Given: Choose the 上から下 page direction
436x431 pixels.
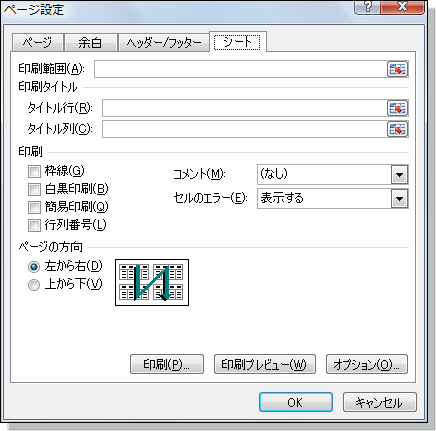Looking at the screenshot, I should tap(34, 285).
